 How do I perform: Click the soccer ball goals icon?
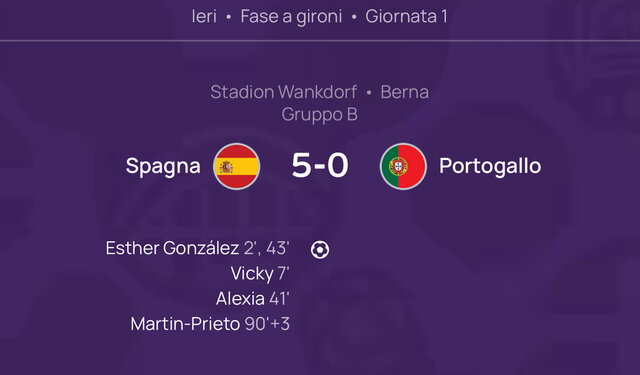320,249
